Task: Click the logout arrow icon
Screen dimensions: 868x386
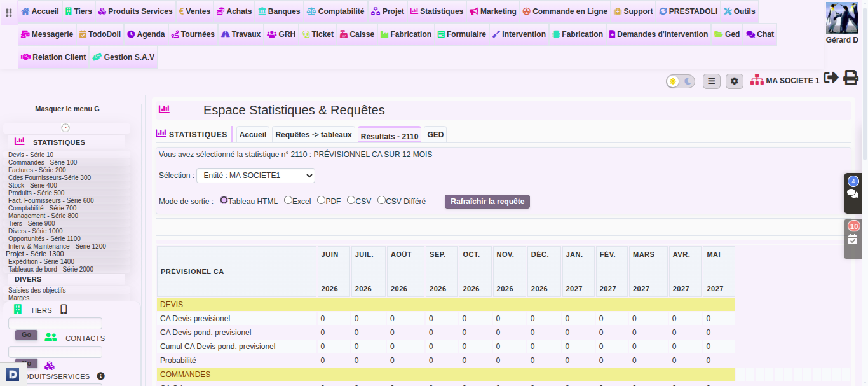Action: tap(831, 78)
